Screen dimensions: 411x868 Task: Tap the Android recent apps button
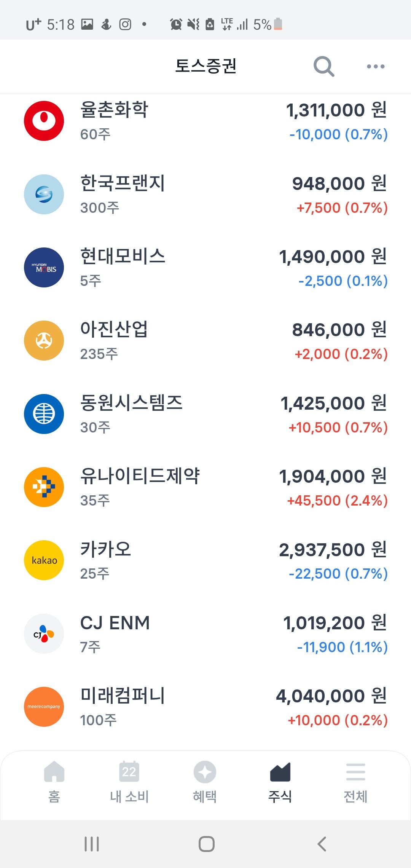(92, 844)
